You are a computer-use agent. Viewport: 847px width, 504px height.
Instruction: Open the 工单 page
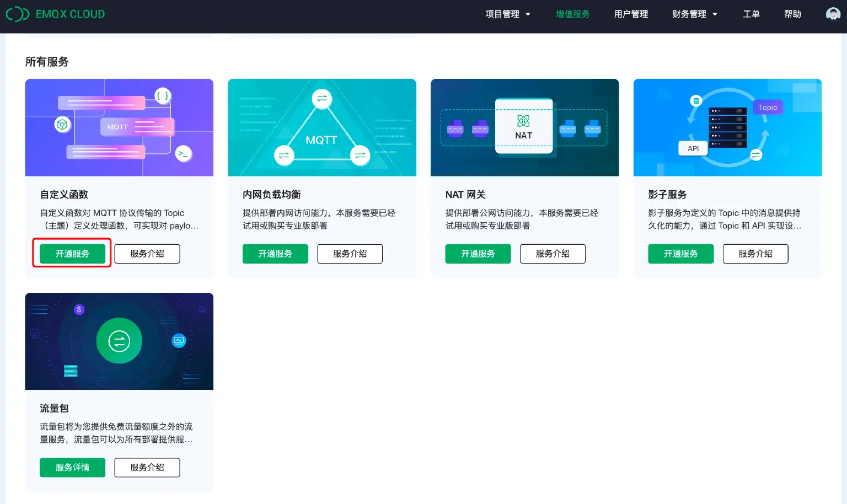751,14
